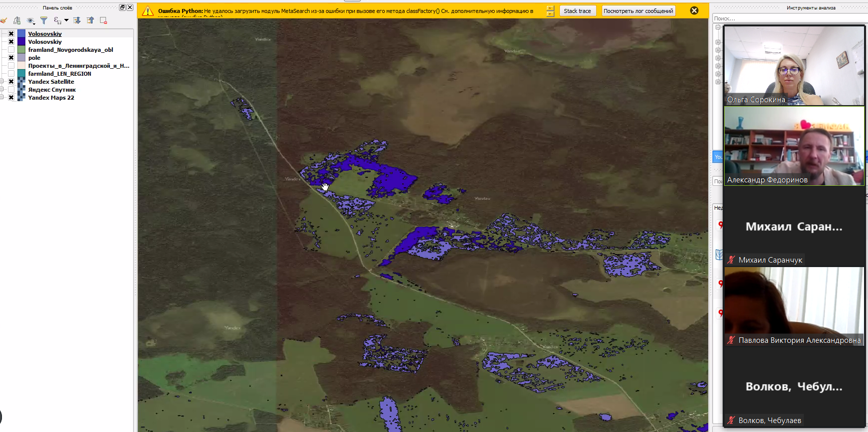Open dropdown arrow next to expression filter
The width and height of the screenshot is (868, 432).
66,20
